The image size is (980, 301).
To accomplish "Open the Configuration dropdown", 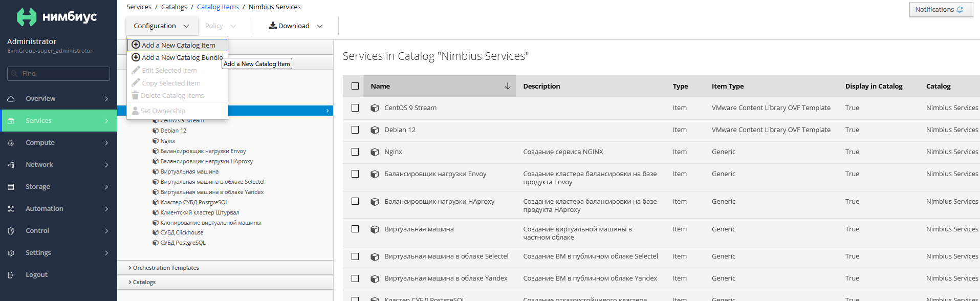I will pyautogui.click(x=162, y=26).
